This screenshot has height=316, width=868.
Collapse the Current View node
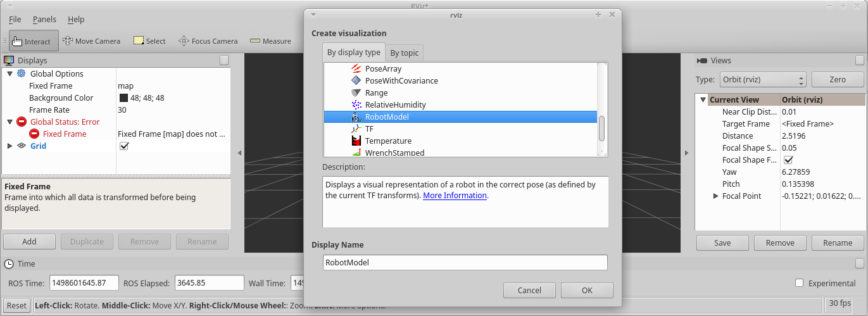[x=703, y=99]
